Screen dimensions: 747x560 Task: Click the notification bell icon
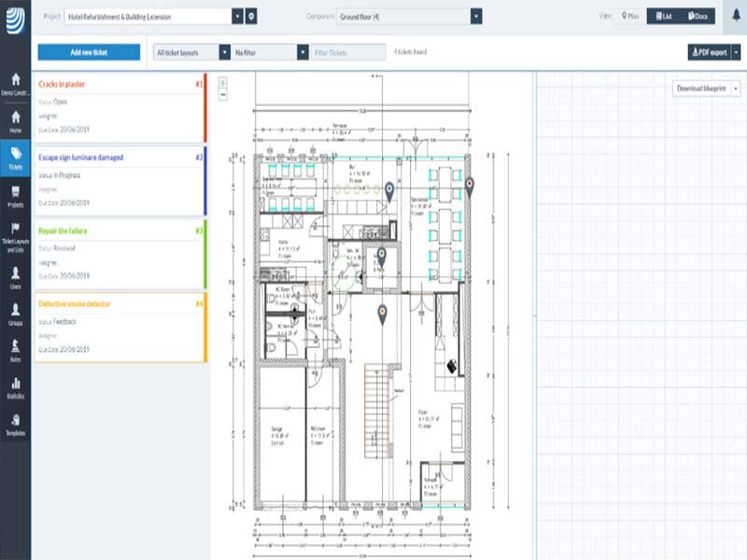(728, 16)
